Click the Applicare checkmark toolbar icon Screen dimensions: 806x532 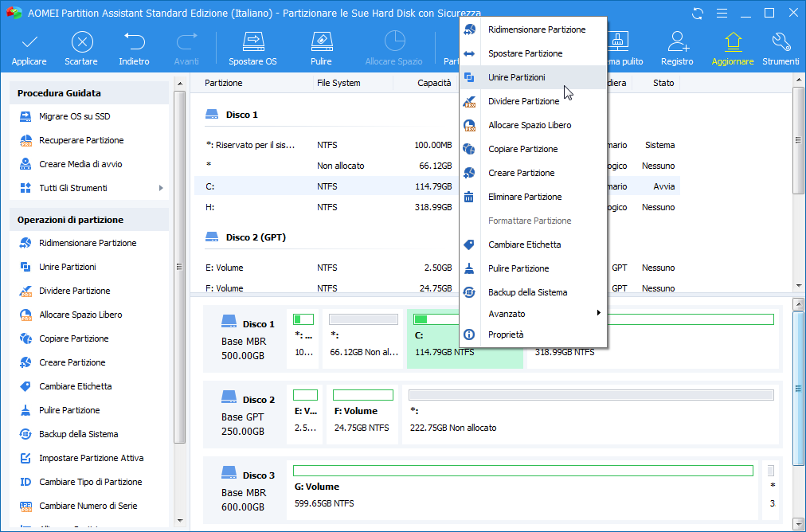pyautogui.click(x=29, y=48)
